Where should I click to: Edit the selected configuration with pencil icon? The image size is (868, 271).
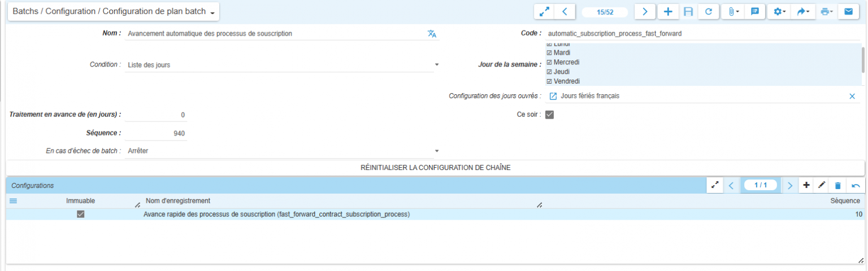pos(822,185)
